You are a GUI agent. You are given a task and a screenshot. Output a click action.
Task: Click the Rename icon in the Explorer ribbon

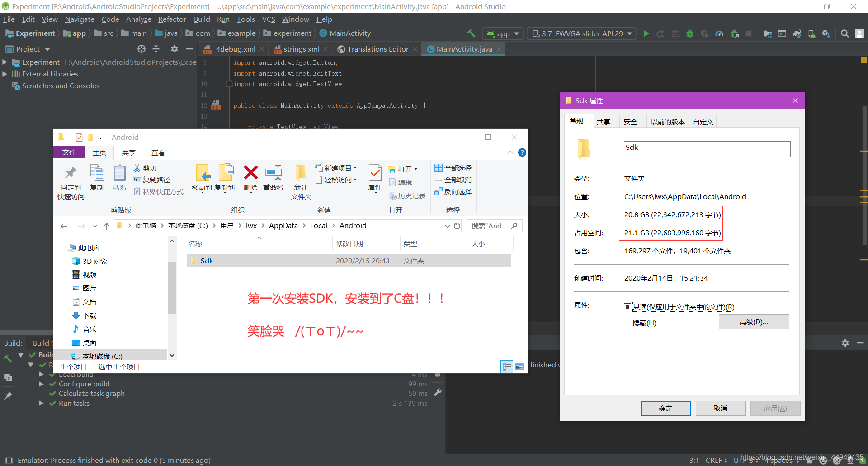coord(273,173)
